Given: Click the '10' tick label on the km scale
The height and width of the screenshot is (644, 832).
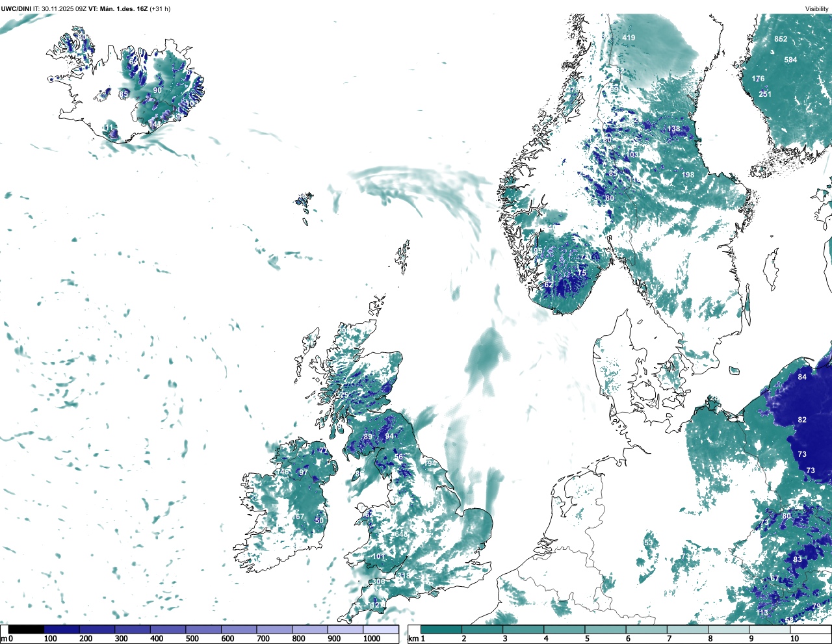Looking at the screenshot, I should pyautogui.click(x=795, y=639).
